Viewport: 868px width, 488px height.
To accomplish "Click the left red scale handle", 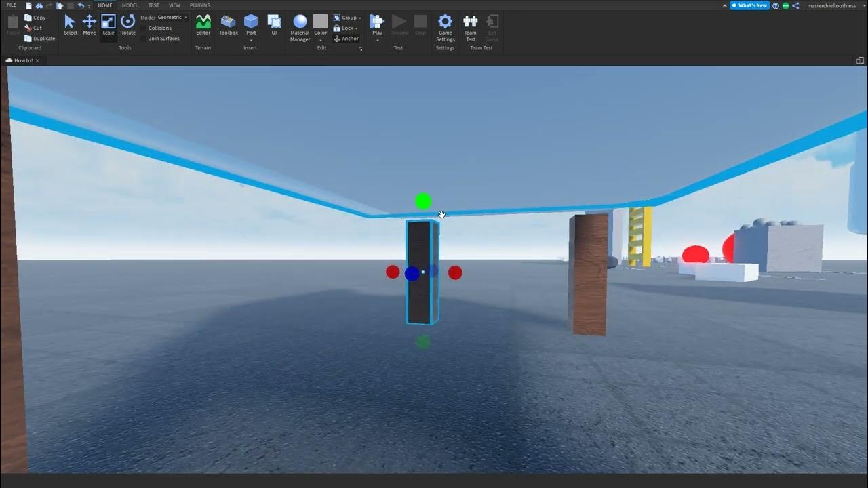I will [393, 272].
